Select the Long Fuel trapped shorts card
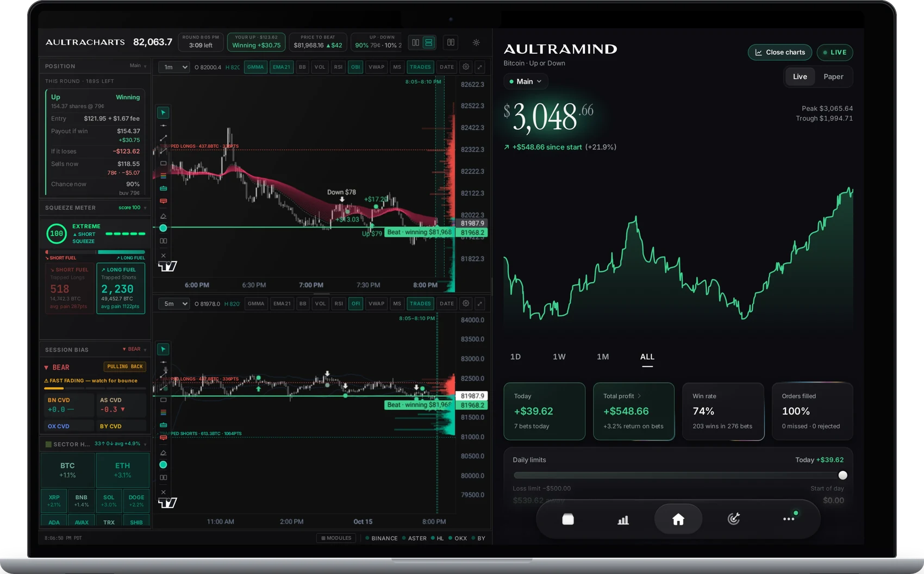This screenshot has height=574, width=924. tap(121, 289)
